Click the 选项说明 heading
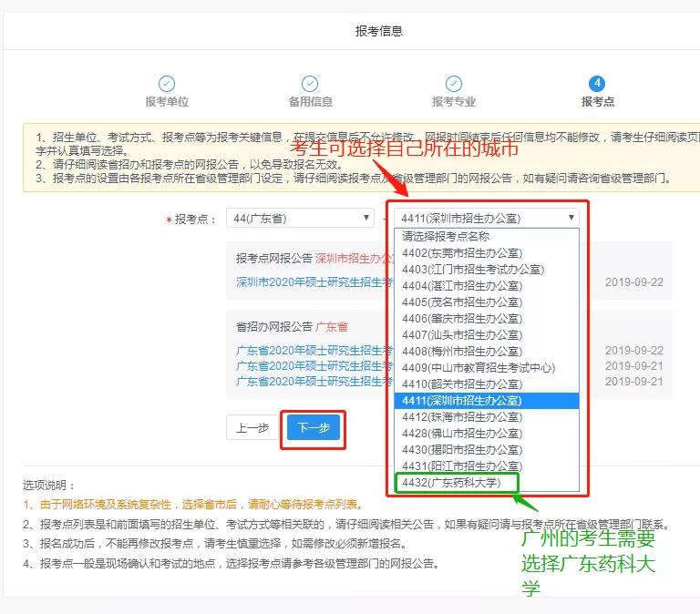The width and height of the screenshot is (700, 614). tap(48, 485)
